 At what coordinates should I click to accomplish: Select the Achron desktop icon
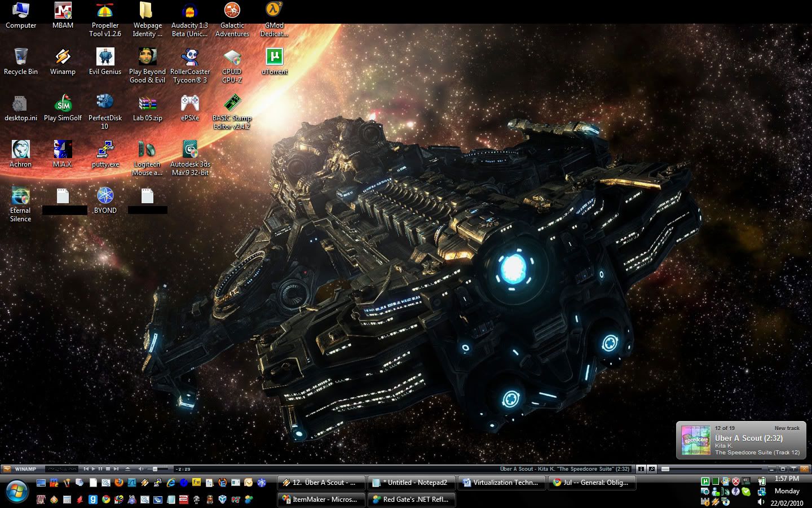21,154
